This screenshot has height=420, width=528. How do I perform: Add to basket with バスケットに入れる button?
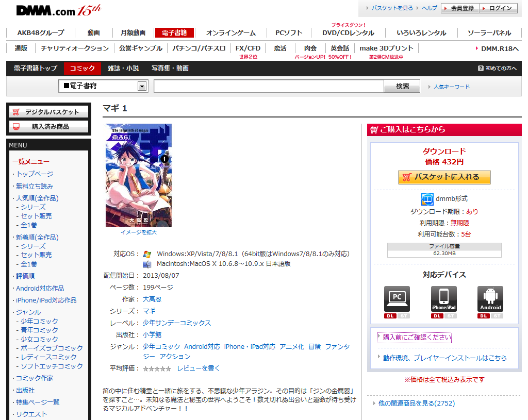coord(444,177)
